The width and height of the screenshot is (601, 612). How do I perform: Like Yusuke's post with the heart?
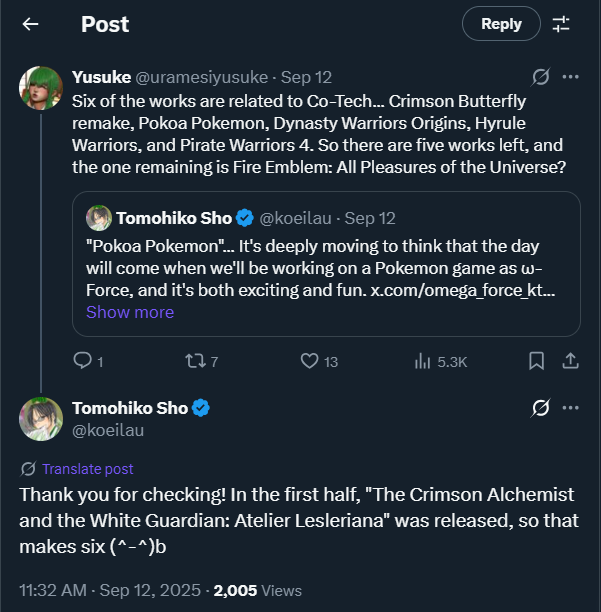(310, 362)
